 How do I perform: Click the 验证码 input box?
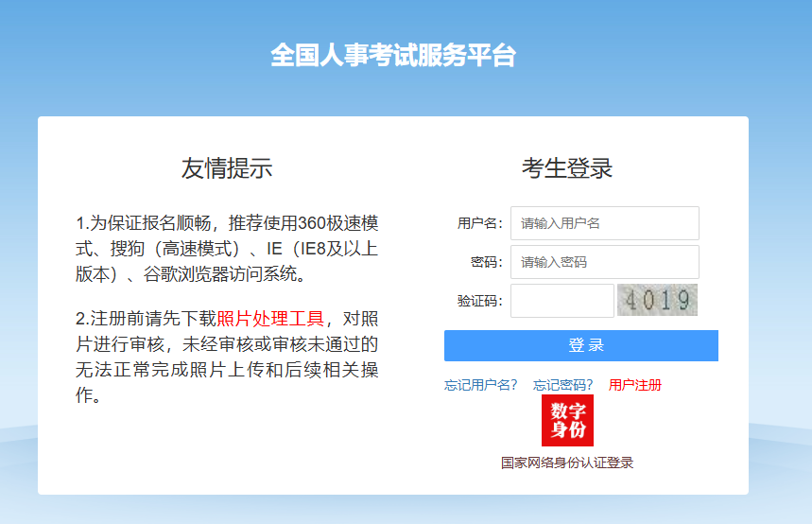coord(561,301)
